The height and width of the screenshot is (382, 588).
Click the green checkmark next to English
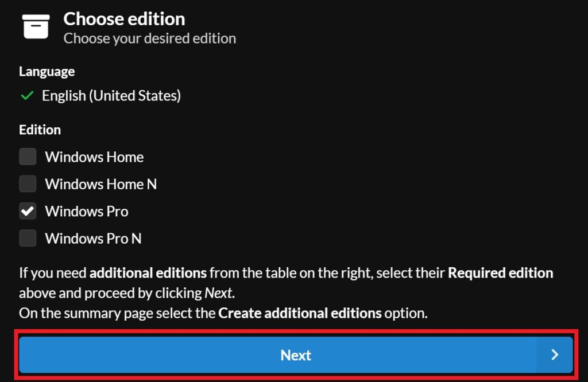click(27, 96)
